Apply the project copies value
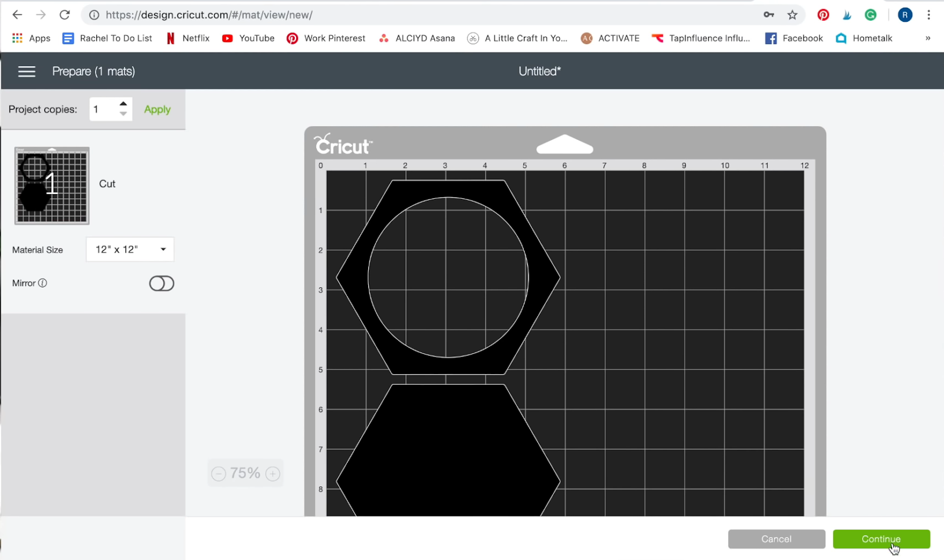This screenshot has height=560, width=944. (x=158, y=109)
